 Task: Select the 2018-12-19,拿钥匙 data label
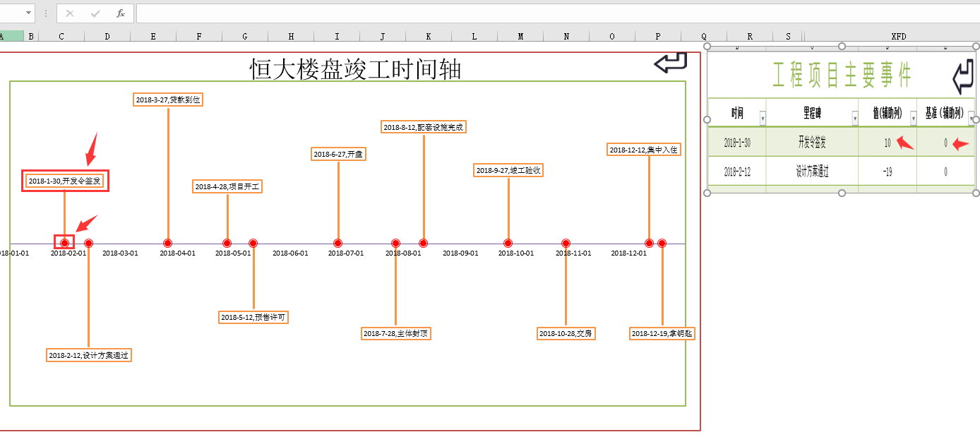coord(662,333)
